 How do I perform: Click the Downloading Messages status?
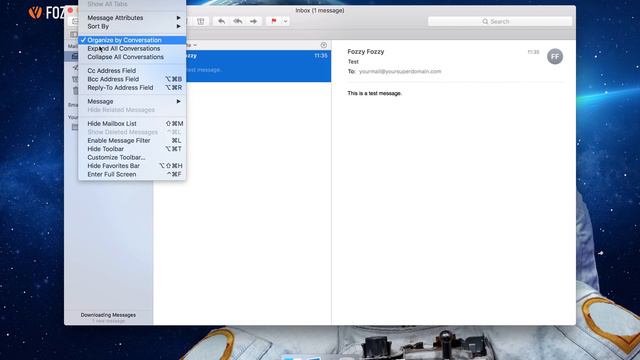point(108,315)
